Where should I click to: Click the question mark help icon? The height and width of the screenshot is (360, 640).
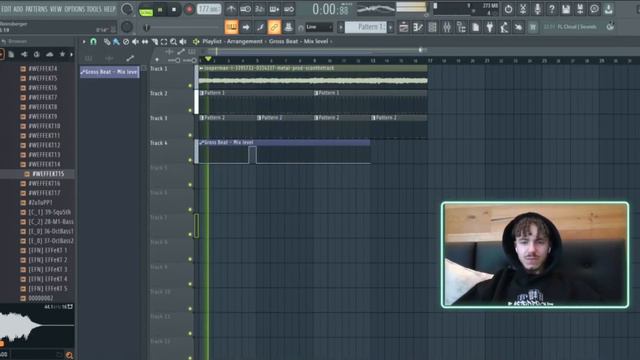[x=551, y=9]
